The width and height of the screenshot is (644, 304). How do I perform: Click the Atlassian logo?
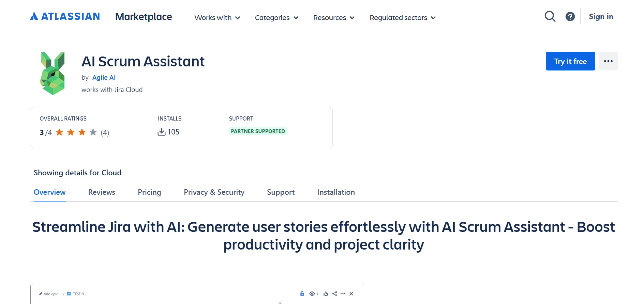65,16
